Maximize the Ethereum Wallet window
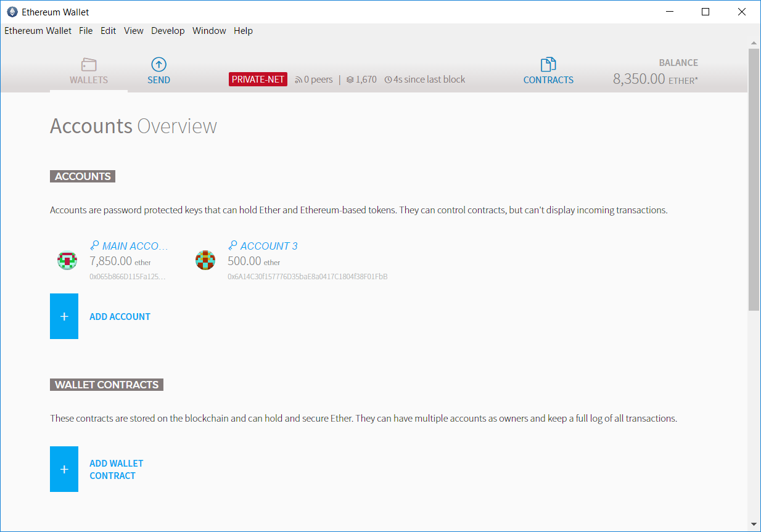 [x=705, y=12]
